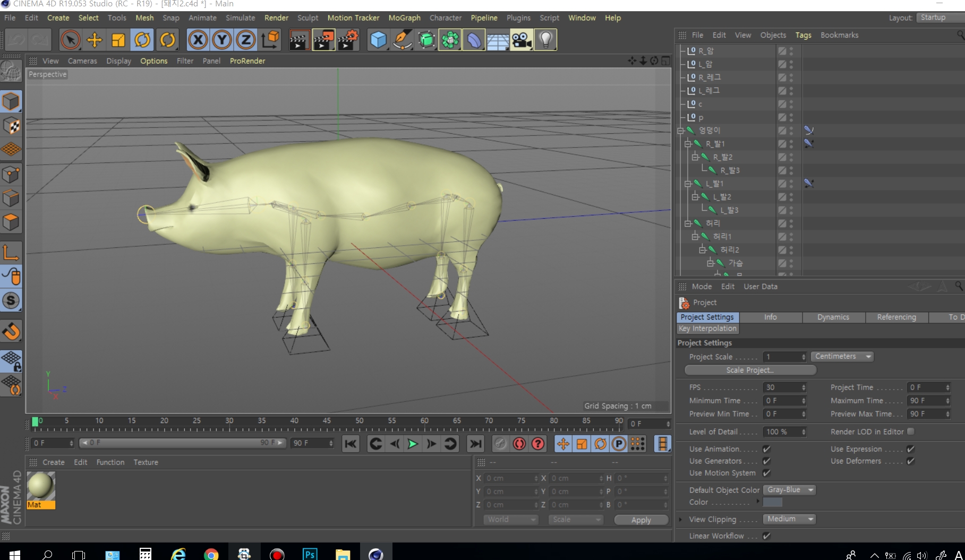Open the View Clipping dropdown
The width and height of the screenshot is (965, 560).
click(789, 519)
